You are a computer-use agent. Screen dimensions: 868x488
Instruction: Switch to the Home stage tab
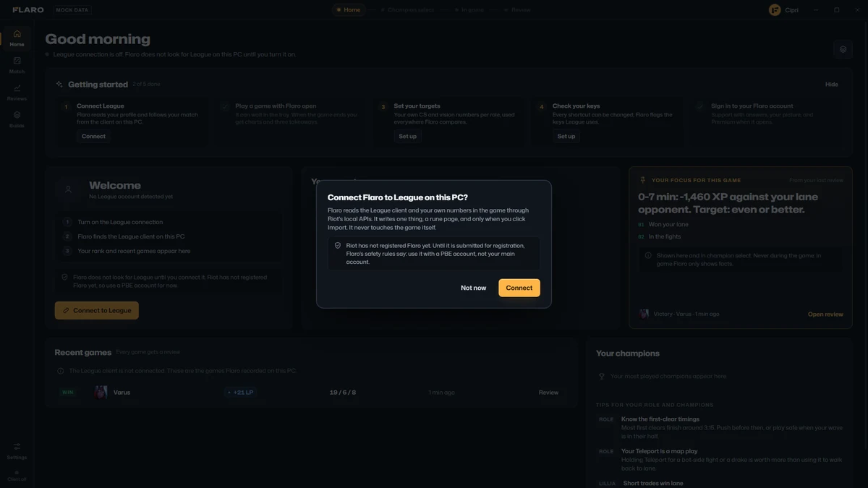[x=348, y=10]
